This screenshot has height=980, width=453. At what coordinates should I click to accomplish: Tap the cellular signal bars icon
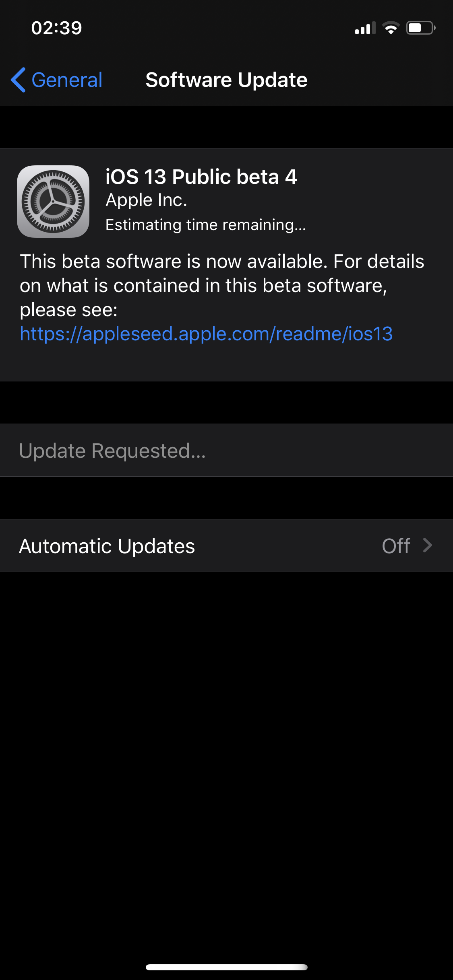tap(365, 28)
